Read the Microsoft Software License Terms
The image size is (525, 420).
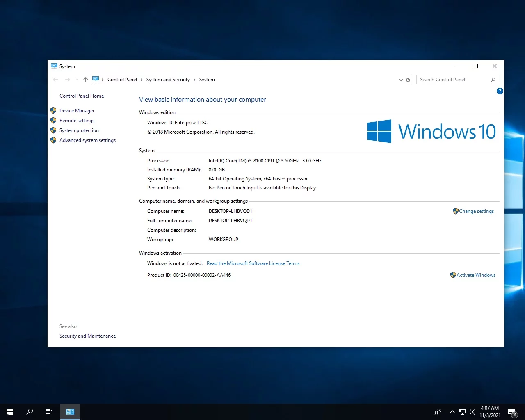point(253,263)
